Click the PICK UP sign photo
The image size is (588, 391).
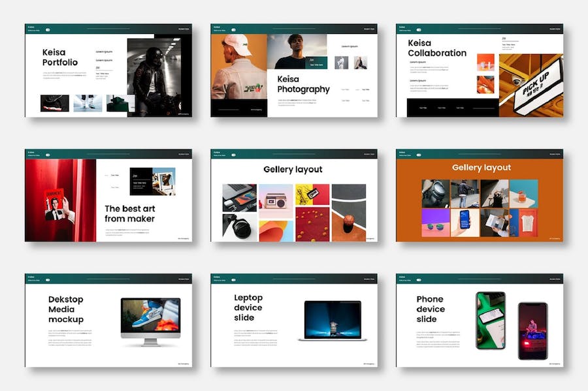click(x=531, y=86)
